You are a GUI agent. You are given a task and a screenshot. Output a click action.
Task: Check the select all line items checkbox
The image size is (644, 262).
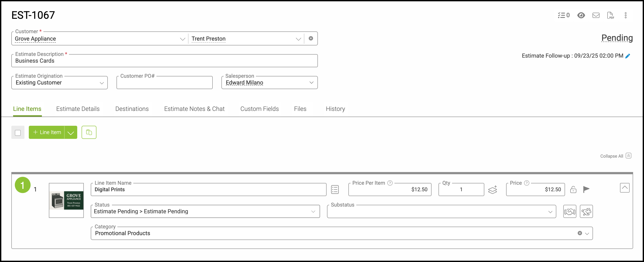[x=18, y=133]
